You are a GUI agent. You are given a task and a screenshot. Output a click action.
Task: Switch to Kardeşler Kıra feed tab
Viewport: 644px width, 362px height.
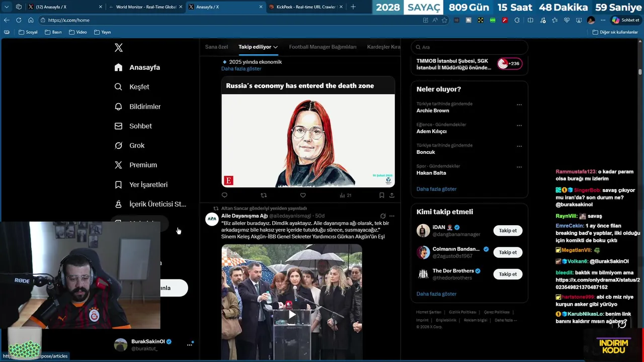click(x=384, y=47)
